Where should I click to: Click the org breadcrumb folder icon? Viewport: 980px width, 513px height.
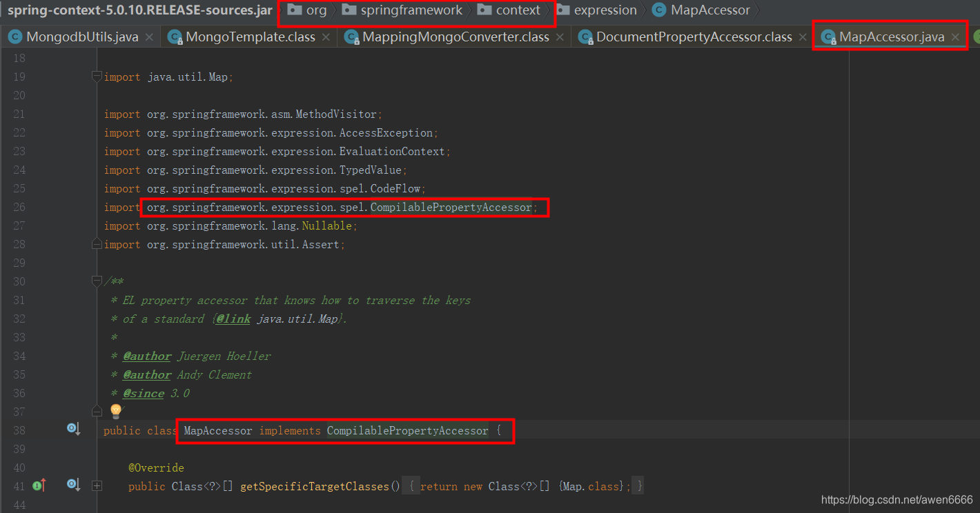pyautogui.click(x=295, y=10)
